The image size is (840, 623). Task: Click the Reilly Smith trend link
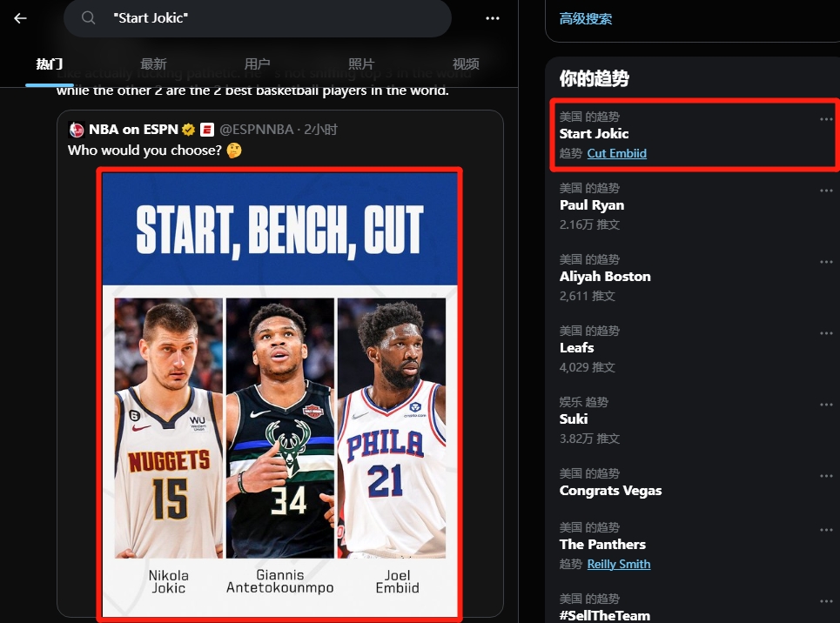618,564
